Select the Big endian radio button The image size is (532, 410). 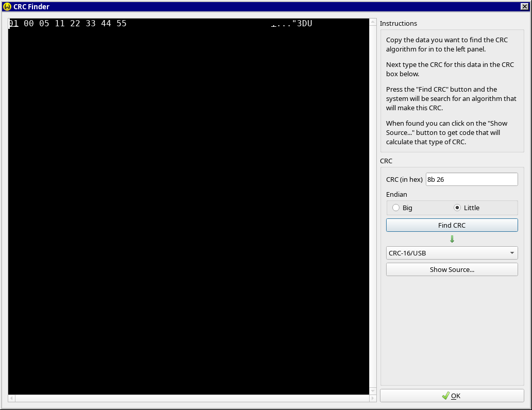(x=396, y=208)
